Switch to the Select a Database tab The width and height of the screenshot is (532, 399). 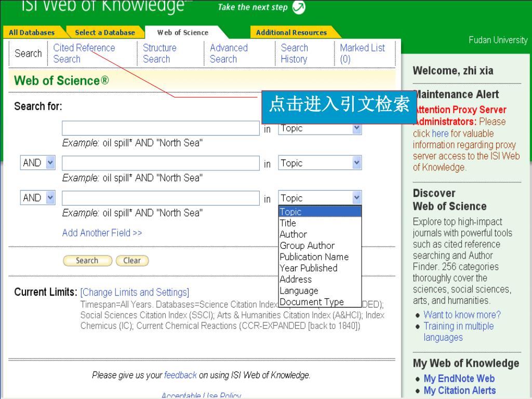coord(105,33)
